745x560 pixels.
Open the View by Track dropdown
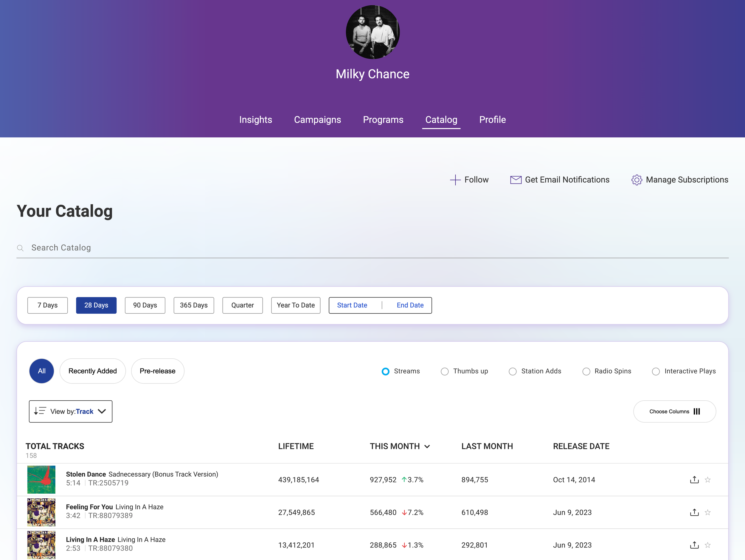click(x=70, y=411)
